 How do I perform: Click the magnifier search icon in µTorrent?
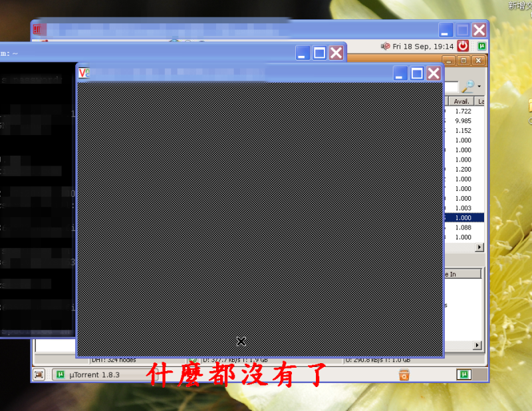pyautogui.click(x=468, y=86)
